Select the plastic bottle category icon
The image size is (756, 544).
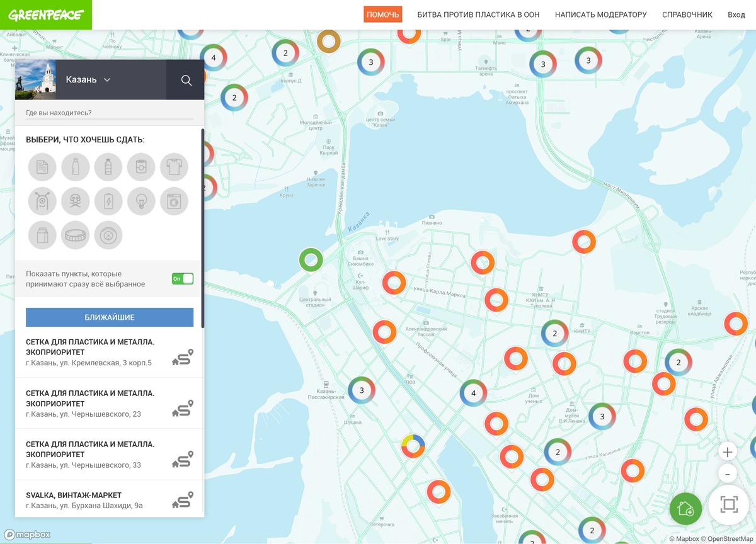tap(108, 167)
